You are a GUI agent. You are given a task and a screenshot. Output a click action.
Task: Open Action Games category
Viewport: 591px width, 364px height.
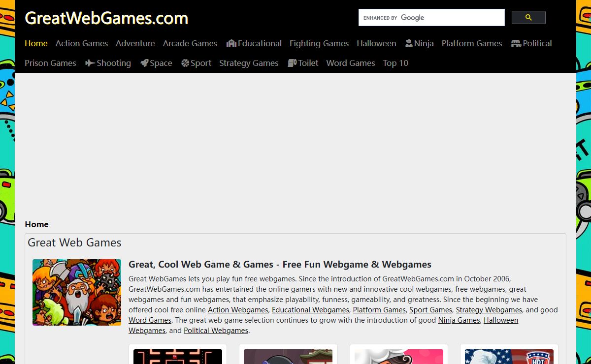pos(82,43)
